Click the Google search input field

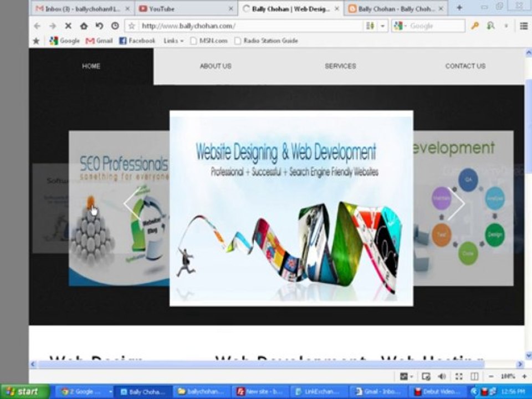tap(436, 26)
